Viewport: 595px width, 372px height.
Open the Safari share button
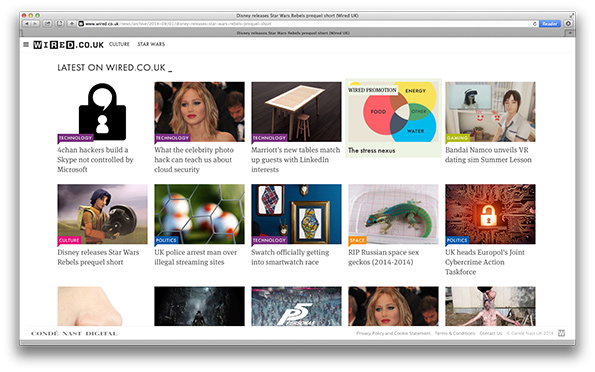[47, 24]
